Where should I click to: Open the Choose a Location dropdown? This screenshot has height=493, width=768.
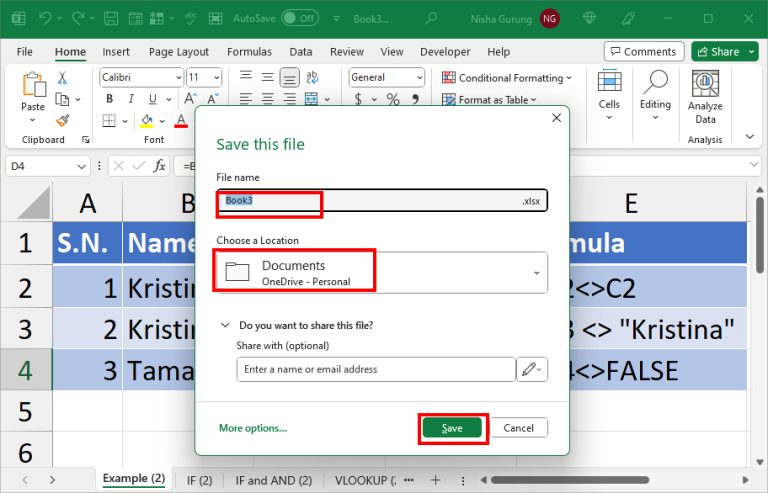[382, 273]
